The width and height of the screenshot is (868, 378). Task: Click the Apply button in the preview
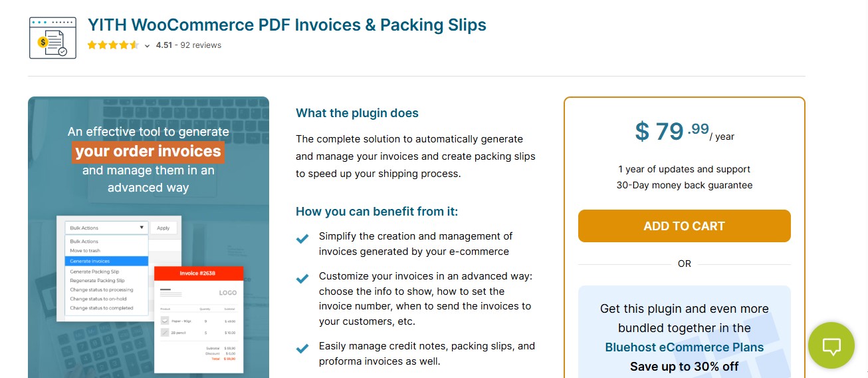point(163,228)
